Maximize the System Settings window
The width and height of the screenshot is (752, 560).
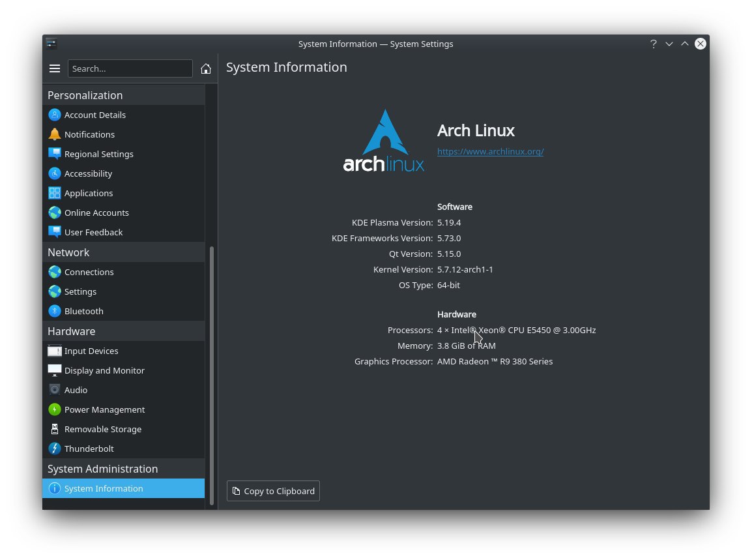click(685, 44)
